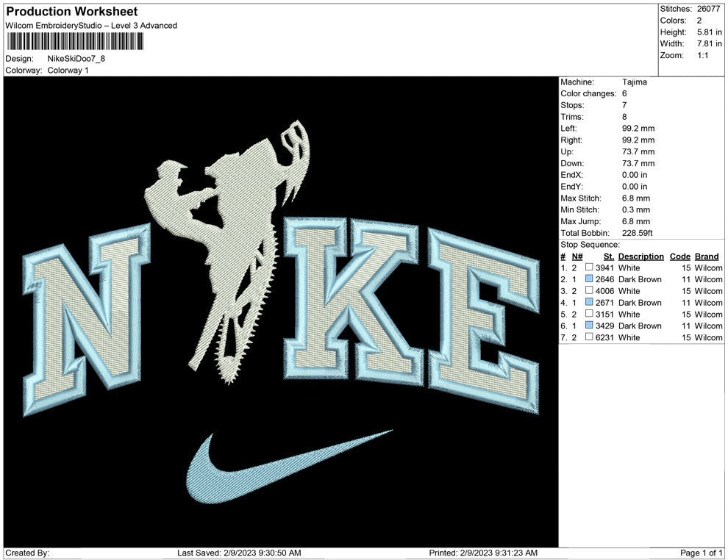
Task: Click the Description column header
Action: 641,256
